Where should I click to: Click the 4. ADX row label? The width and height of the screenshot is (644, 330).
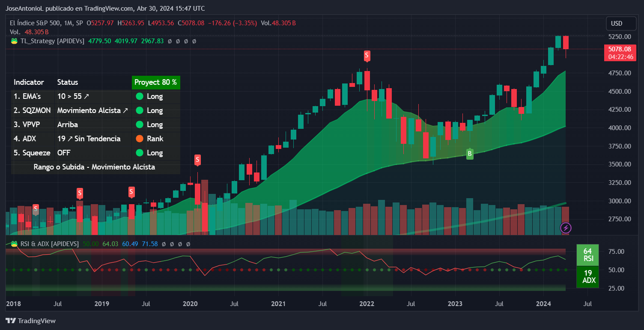(x=25, y=139)
